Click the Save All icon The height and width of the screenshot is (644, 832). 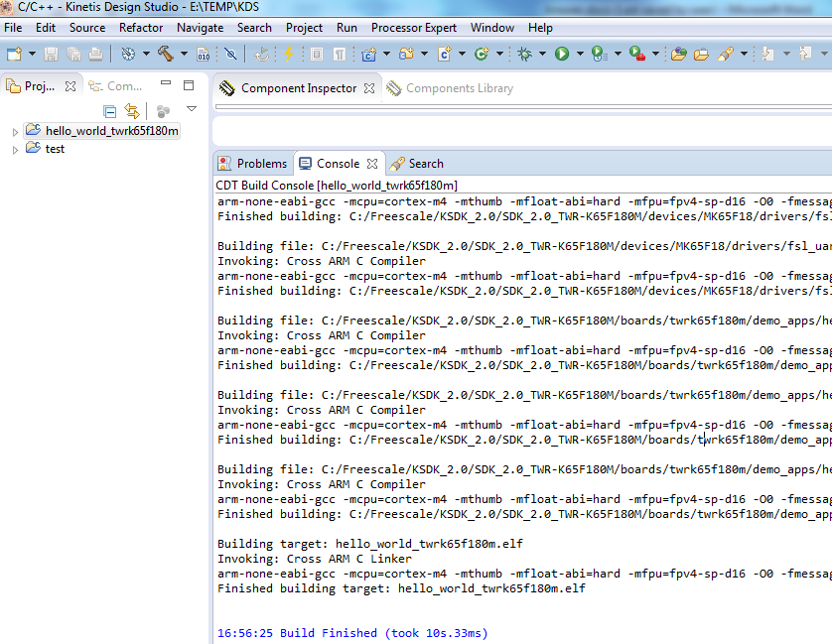(x=73, y=54)
